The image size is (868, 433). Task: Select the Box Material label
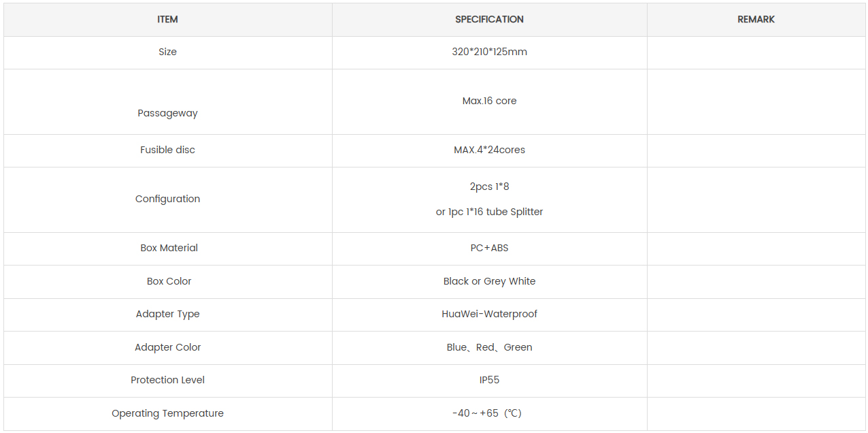pos(169,248)
